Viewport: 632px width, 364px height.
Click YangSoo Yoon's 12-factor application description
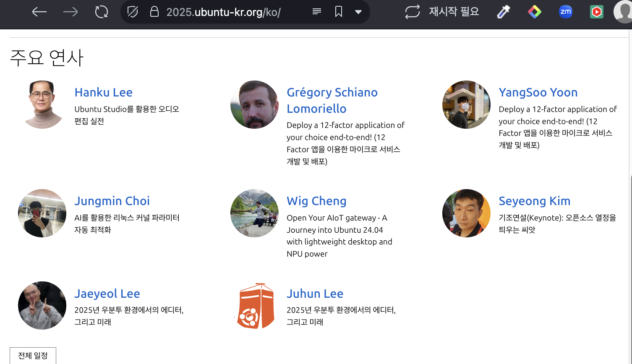pos(558,127)
